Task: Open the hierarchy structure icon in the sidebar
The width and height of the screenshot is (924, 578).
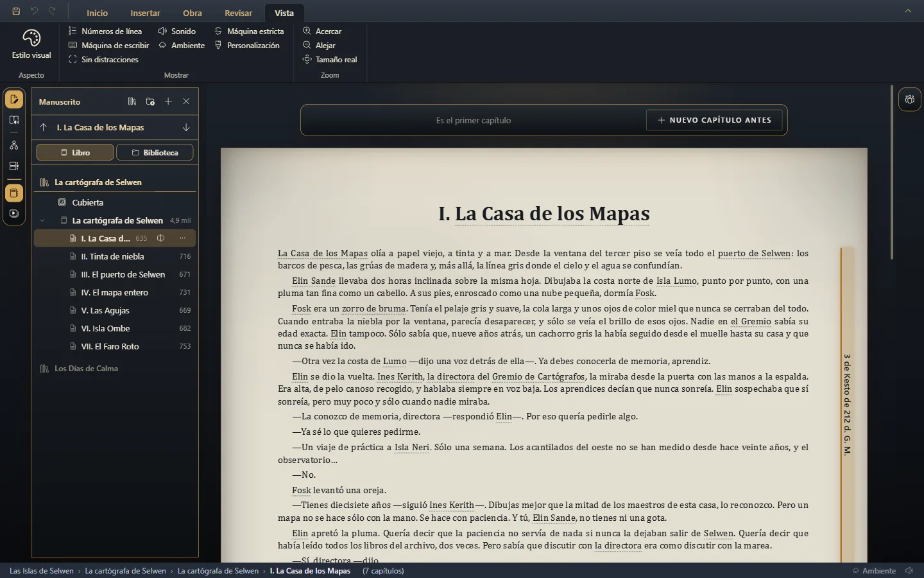Action: 14,145
